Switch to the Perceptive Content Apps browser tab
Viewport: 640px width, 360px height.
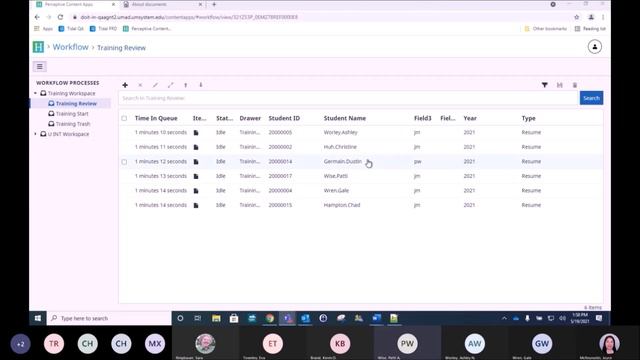coord(69,4)
